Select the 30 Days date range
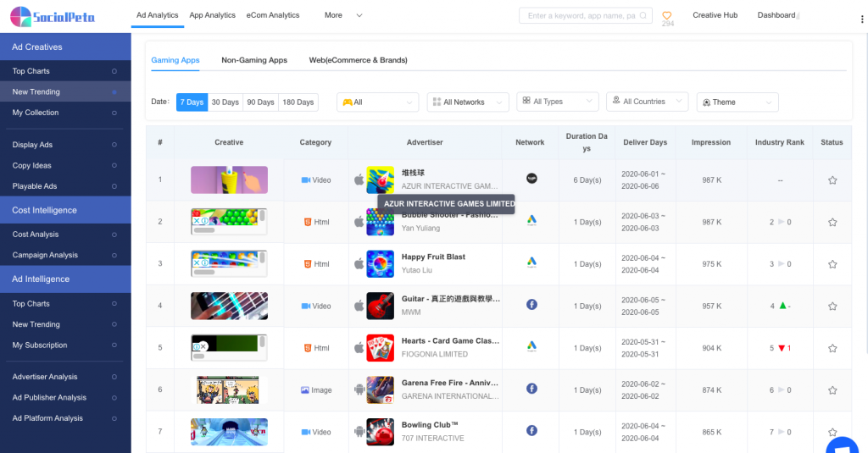 click(225, 102)
